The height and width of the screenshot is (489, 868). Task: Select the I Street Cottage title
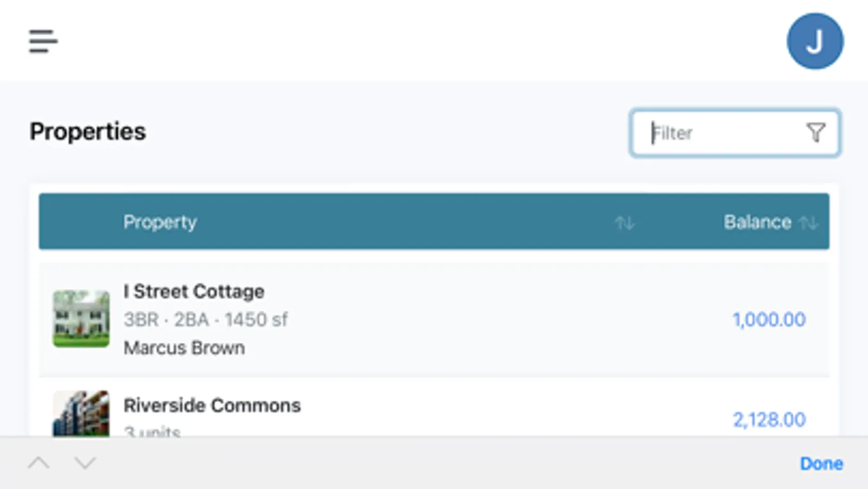tap(194, 292)
